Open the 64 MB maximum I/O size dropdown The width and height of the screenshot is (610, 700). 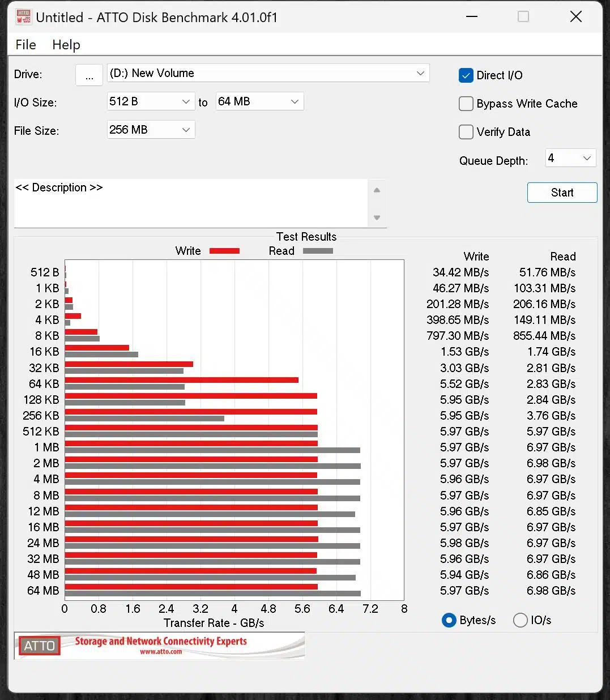pos(259,101)
